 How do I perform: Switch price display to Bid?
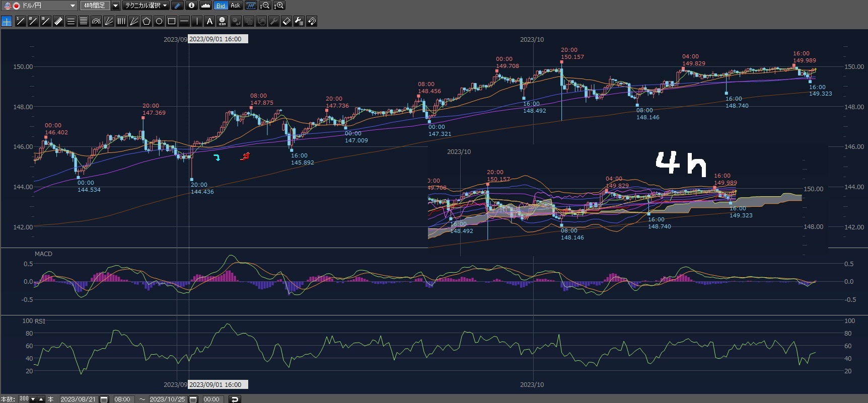(x=221, y=6)
